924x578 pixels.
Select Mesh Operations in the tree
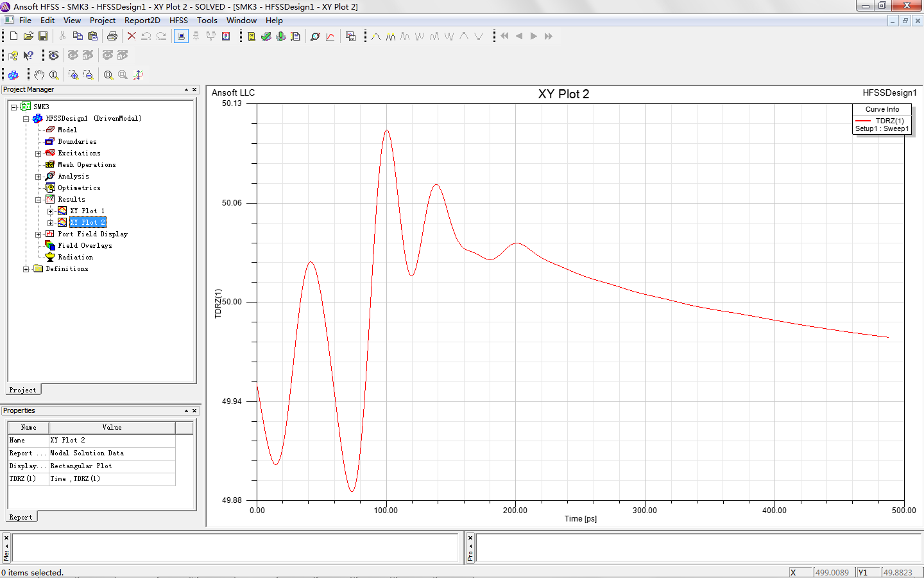[87, 165]
